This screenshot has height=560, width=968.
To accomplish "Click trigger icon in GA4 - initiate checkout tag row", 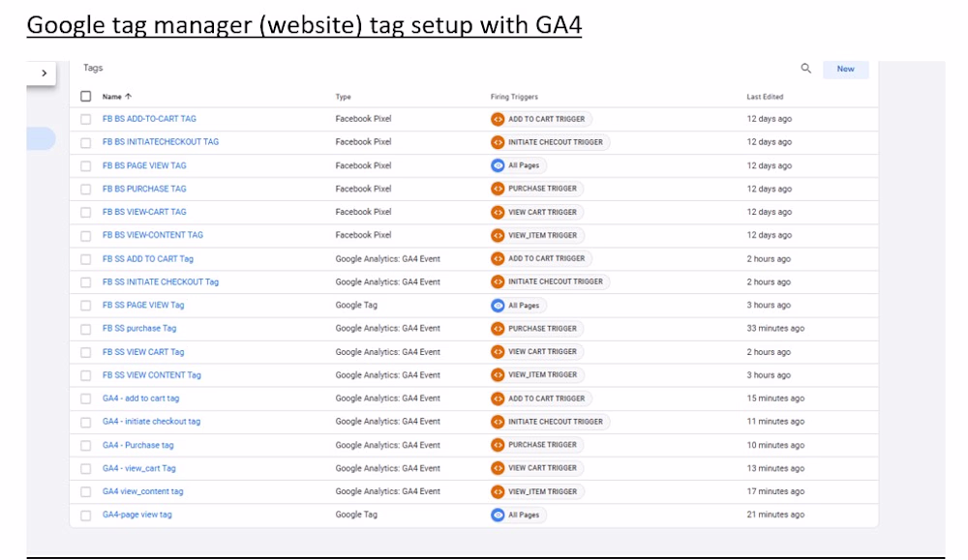I will (x=498, y=422).
